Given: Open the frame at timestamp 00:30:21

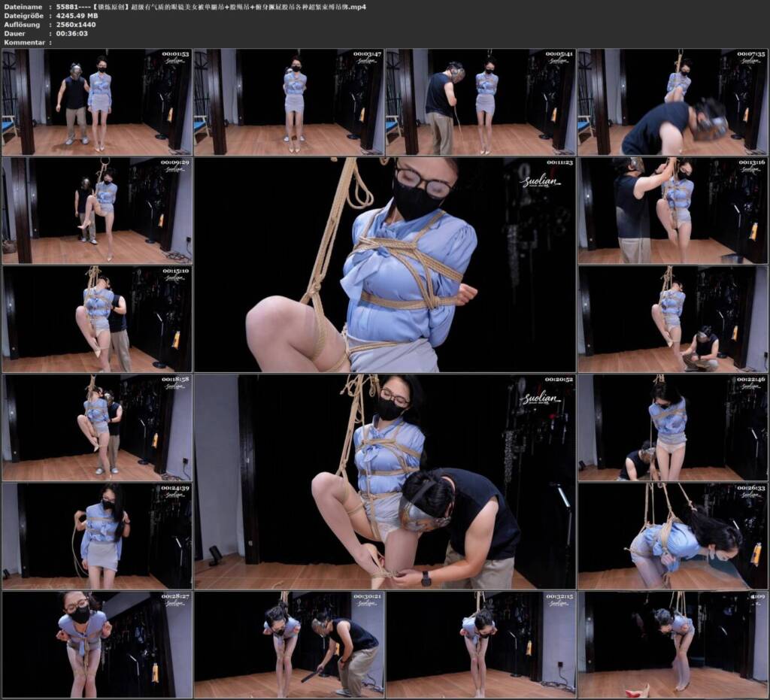Looking at the screenshot, I should click(x=289, y=644).
